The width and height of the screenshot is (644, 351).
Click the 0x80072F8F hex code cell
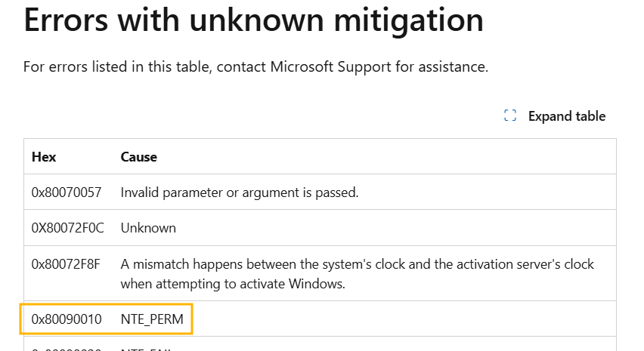[x=66, y=264]
